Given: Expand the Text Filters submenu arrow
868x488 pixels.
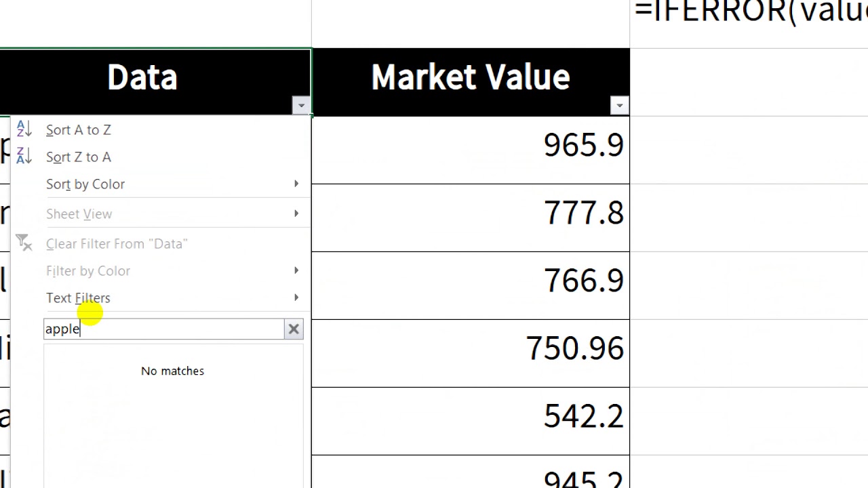Looking at the screenshot, I should coord(296,298).
